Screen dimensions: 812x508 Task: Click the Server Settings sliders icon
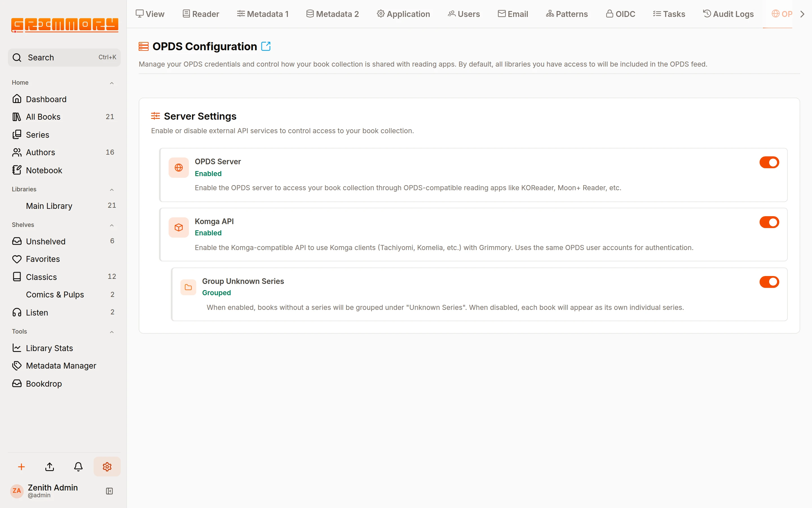[155, 116]
